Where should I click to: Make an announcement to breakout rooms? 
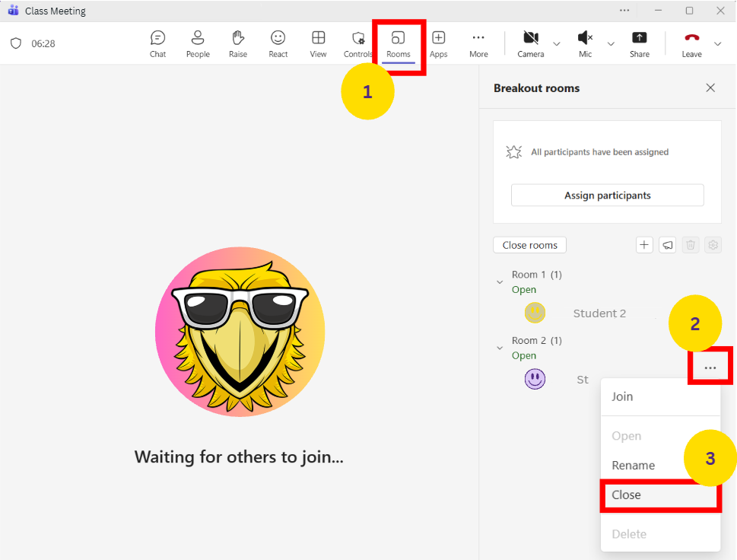tap(667, 245)
